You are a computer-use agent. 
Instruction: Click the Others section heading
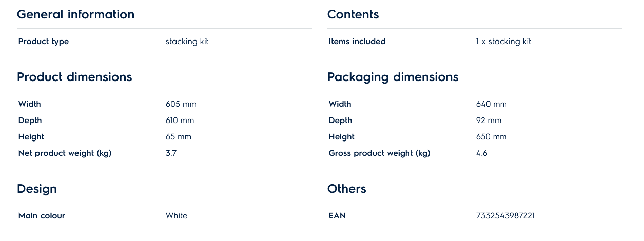(346, 189)
